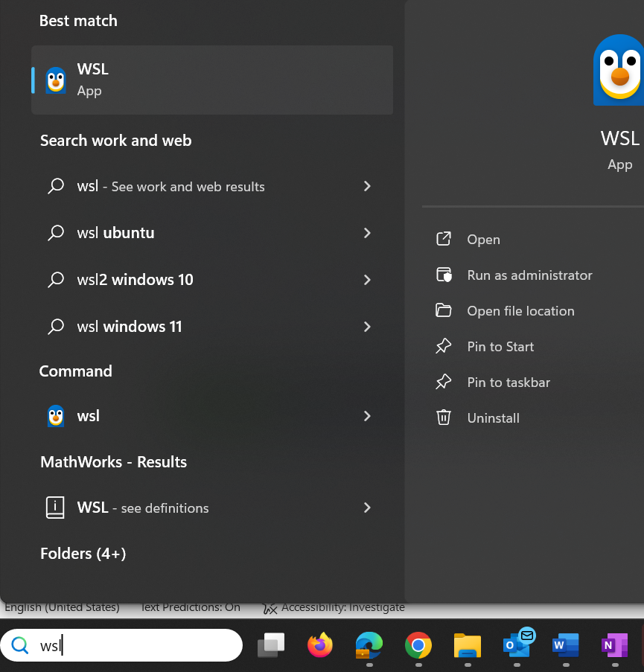Screen dimensions: 644x672
Task: Click the search box containing 'wsl'
Action: (121, 645)
